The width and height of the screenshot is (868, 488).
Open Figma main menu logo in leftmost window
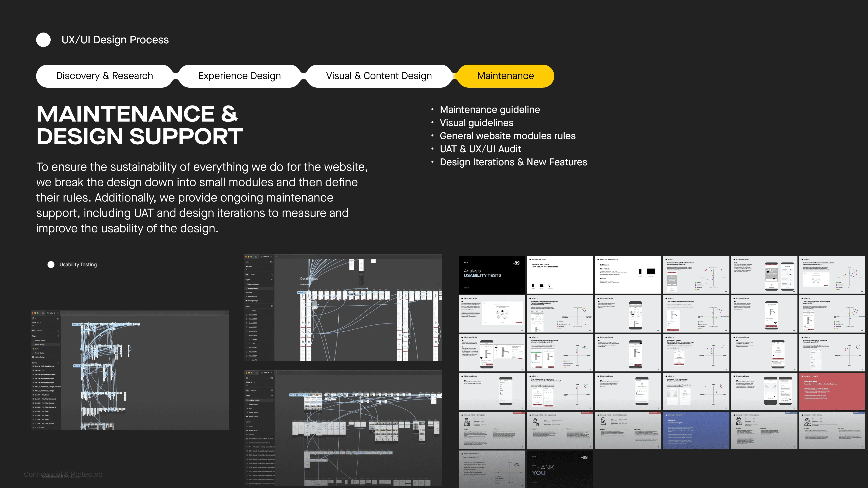(x=33, y=318)
